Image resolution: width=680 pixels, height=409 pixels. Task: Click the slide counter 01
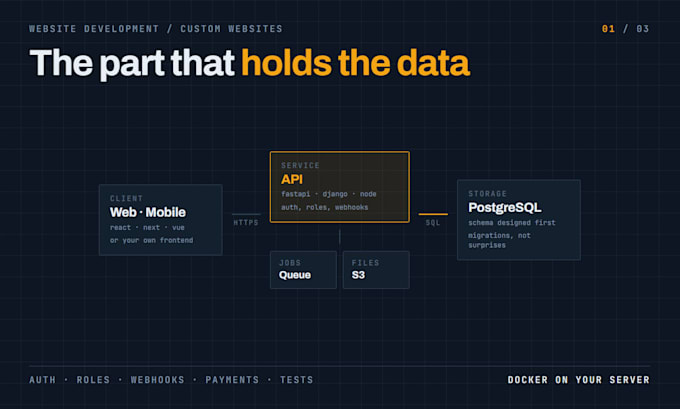(x=608, y=29)
